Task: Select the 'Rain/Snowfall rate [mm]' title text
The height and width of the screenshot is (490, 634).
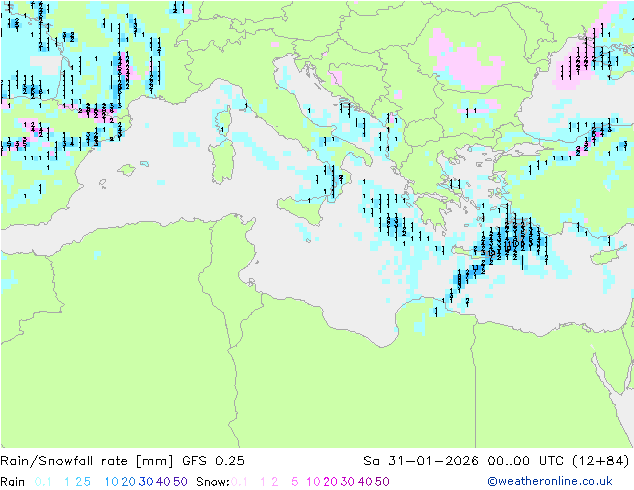Action: (x=87, y=461)
